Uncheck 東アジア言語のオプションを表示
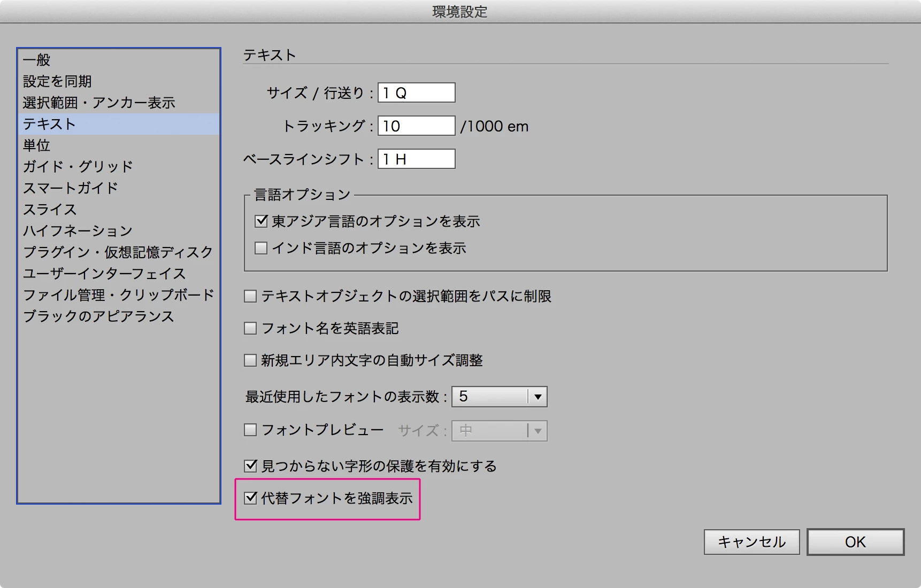This screenshot has height=588, width=921. tap(261, 221)
